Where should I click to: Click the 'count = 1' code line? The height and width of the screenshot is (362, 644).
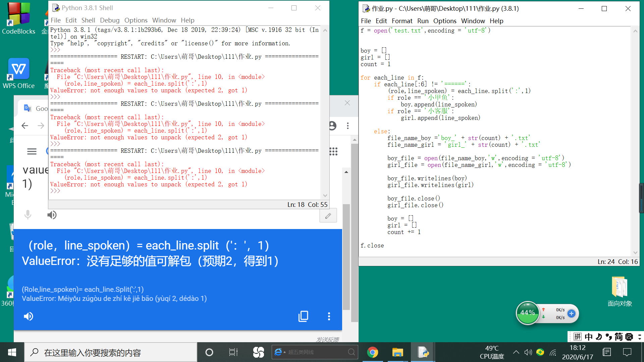coord(375,64)
